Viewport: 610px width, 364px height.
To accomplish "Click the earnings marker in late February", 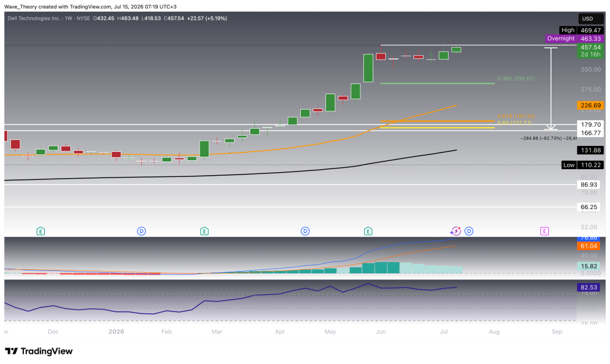I will 204,231.
